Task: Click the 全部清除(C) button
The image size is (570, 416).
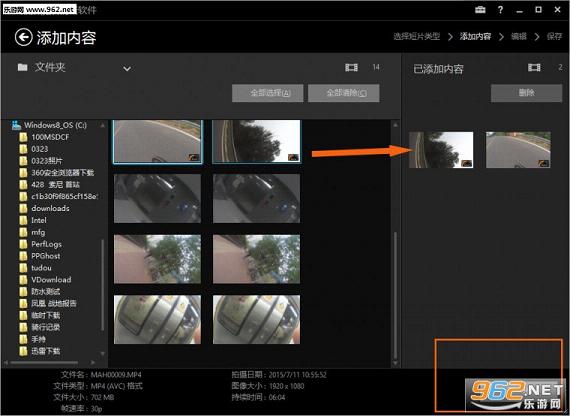Action: click(344, 93)
